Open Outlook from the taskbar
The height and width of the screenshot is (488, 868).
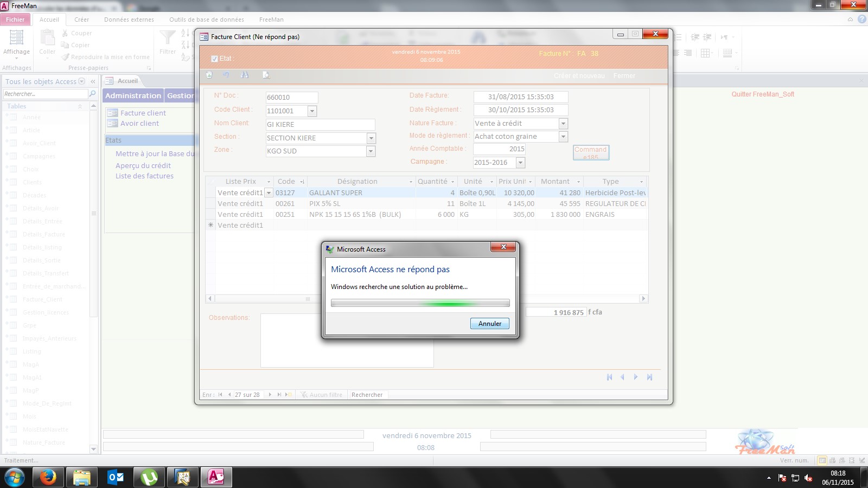[116, 477]
